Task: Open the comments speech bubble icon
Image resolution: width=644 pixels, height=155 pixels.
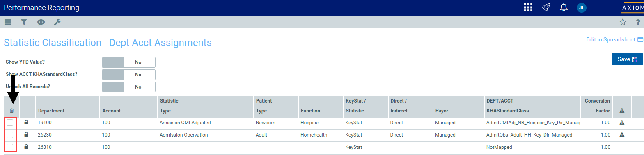Action: tap(41, 23)
